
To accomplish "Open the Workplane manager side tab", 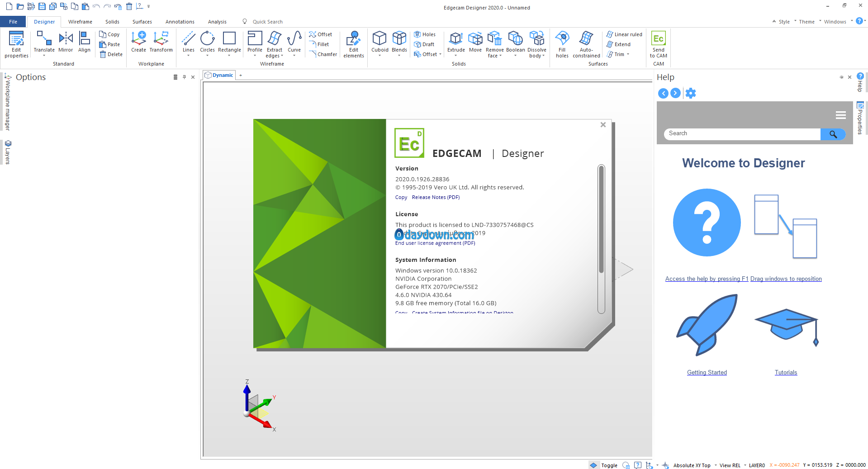I will (x=8, y=102).
